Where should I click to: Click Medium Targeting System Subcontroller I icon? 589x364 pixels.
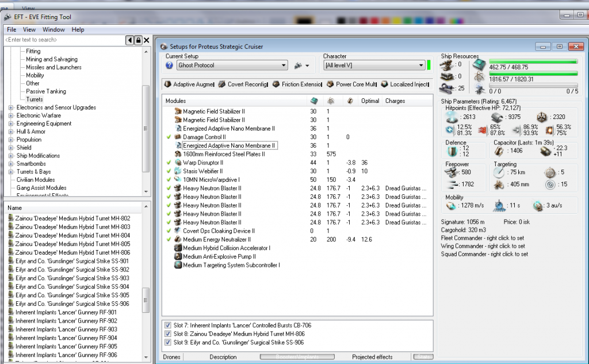[178, 265]
